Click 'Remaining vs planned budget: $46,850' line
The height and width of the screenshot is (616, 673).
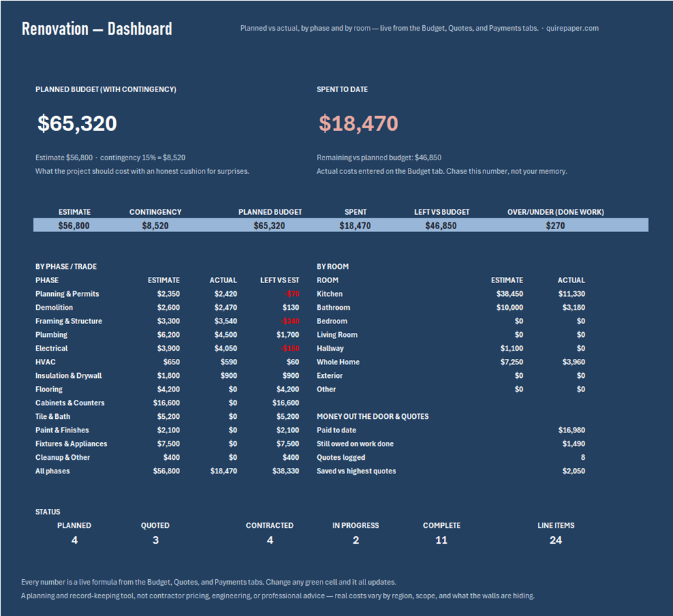tap(379, 158)
